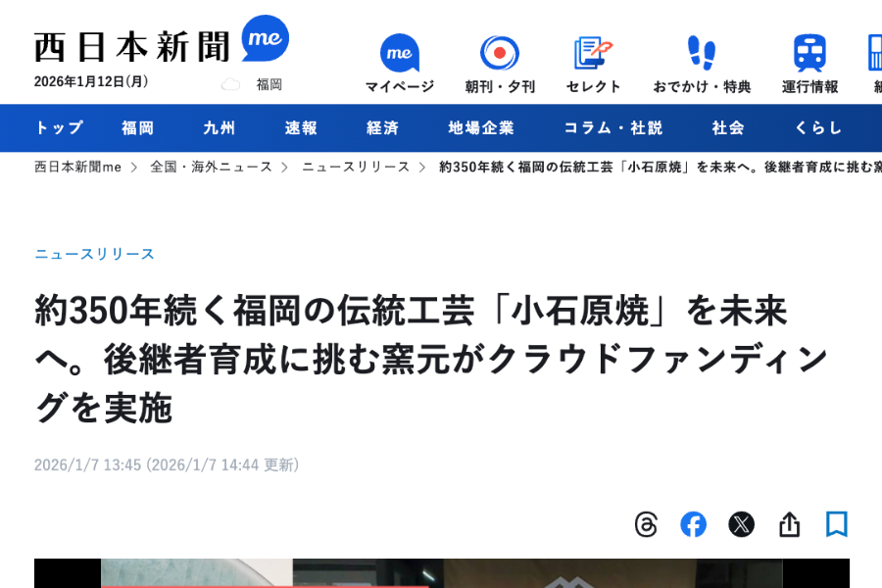Open the 運行情報 train icon
The image size is (882, 588).
(x=809, y=53)
